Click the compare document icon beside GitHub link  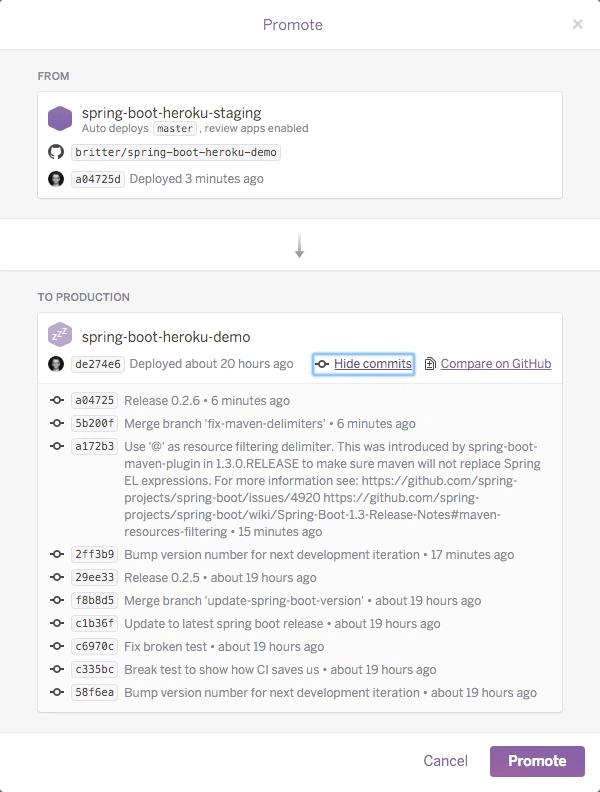click(x=430, y=364)
